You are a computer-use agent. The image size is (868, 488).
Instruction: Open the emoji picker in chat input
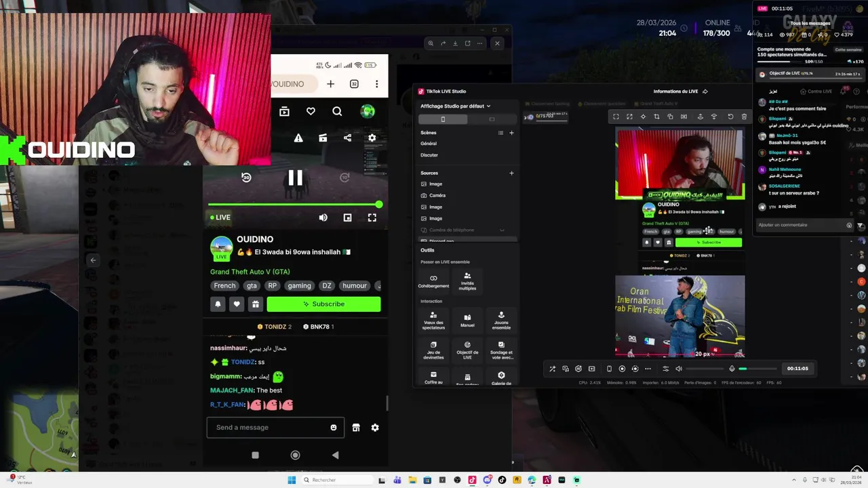[x=334, y=428]
